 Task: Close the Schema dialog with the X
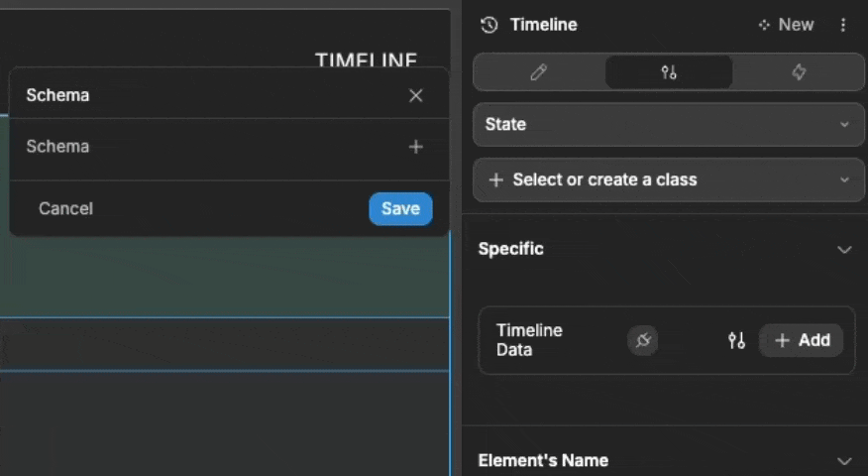coord(416,95)
